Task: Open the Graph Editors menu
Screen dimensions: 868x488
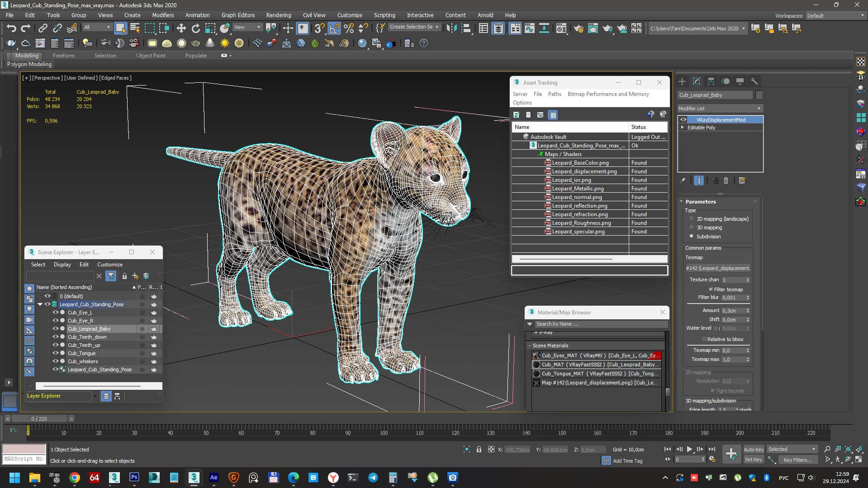Action: [x=238, y=15]
